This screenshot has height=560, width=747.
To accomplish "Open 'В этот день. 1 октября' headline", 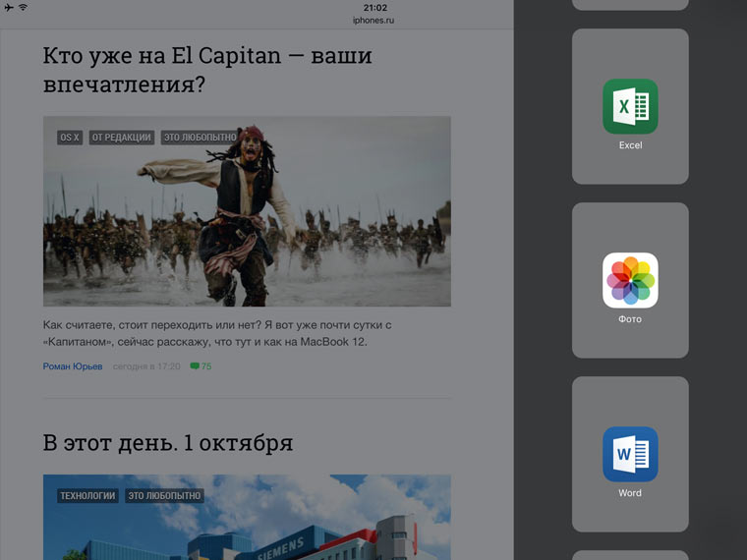I will [x=168, y=443].
